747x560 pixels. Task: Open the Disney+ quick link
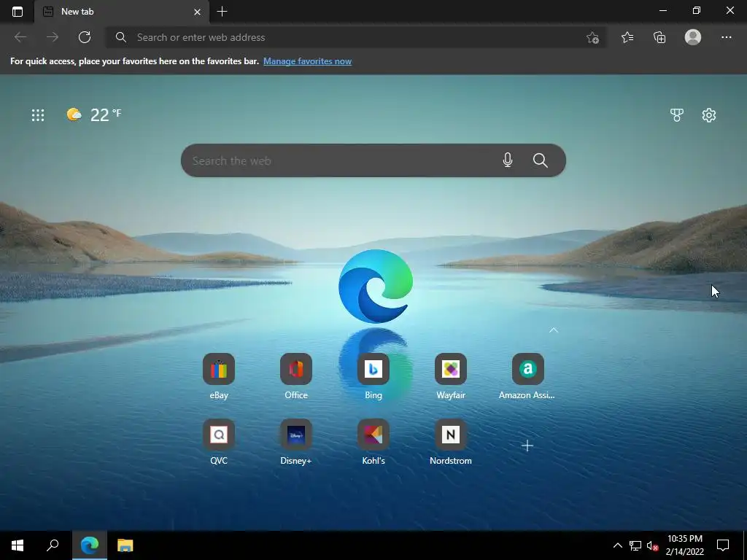[x=296, y=442]
